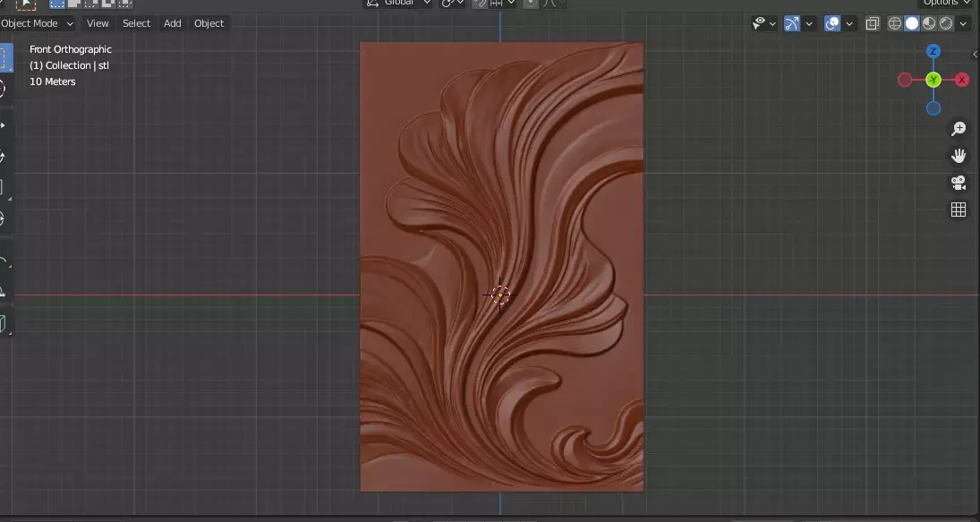Open the proportional editing falloff icon
Screen dimensions: 980x522
click(x=552, y=3)
